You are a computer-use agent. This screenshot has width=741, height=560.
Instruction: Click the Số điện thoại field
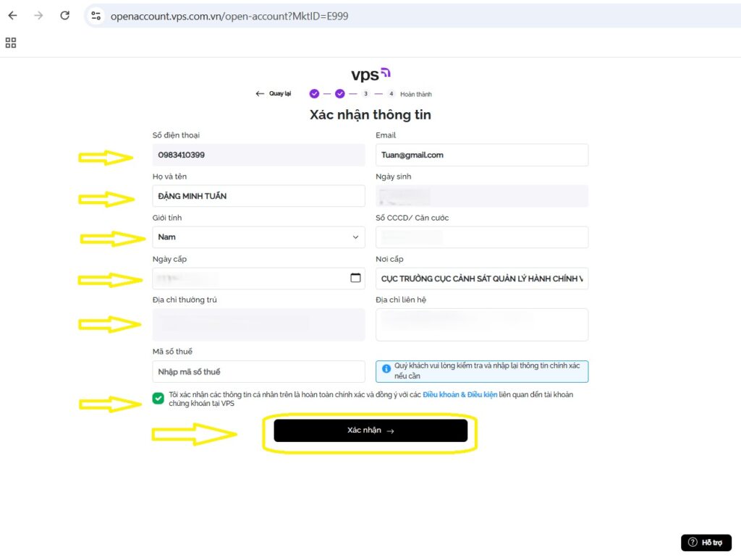[258, 155]
